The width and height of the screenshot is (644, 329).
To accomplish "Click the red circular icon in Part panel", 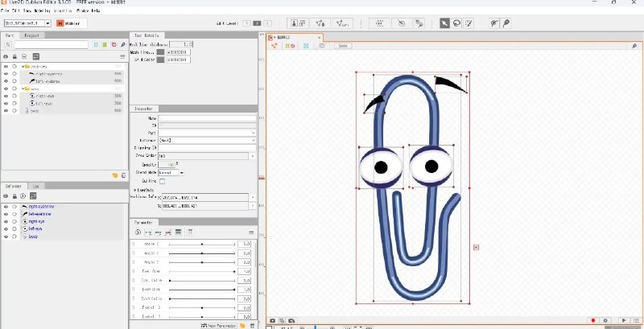I will [114, 45].
